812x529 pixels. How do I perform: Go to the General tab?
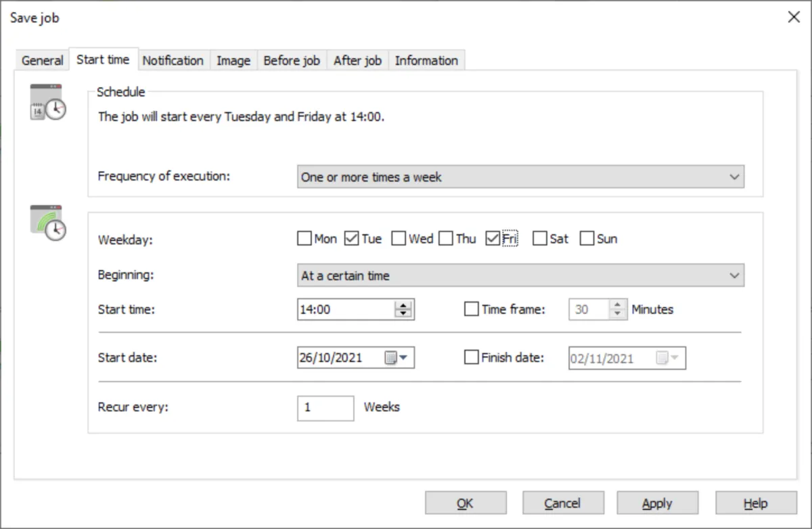pyautogui.click(x=43, y=60)
